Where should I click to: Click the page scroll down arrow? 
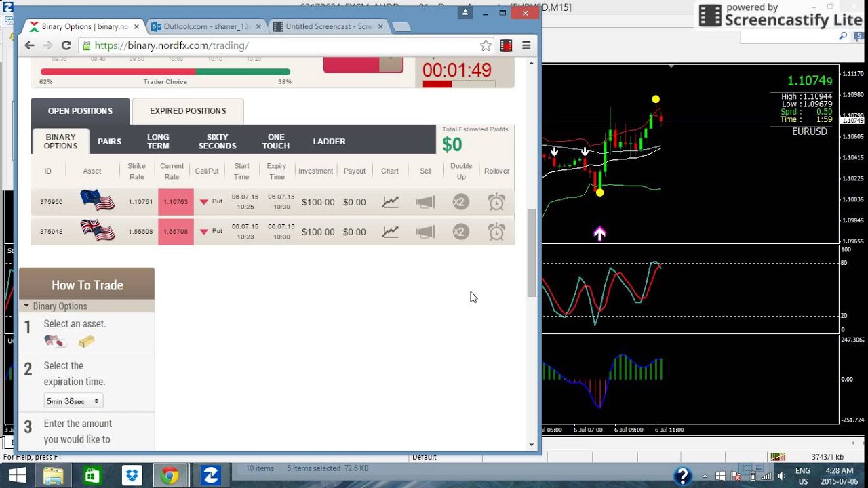click(x=532, y=445)
